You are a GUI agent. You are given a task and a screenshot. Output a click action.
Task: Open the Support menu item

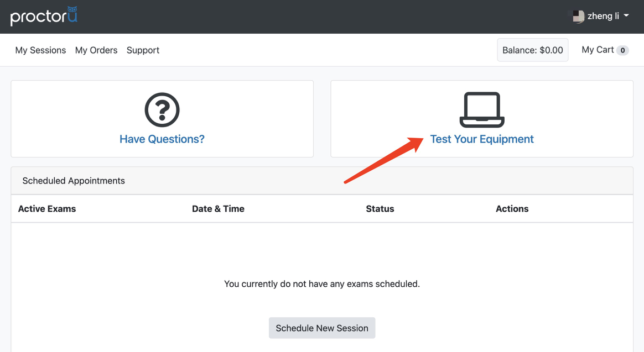pos(143,50)
